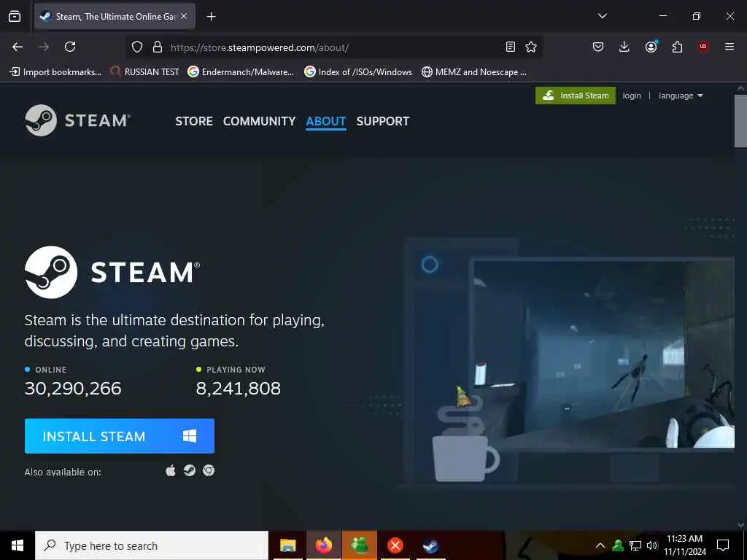Click the taskbar clock and date

click(685, 545)
